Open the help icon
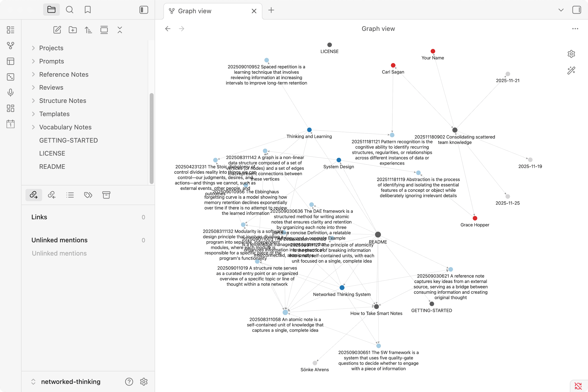 coord(129,382)
